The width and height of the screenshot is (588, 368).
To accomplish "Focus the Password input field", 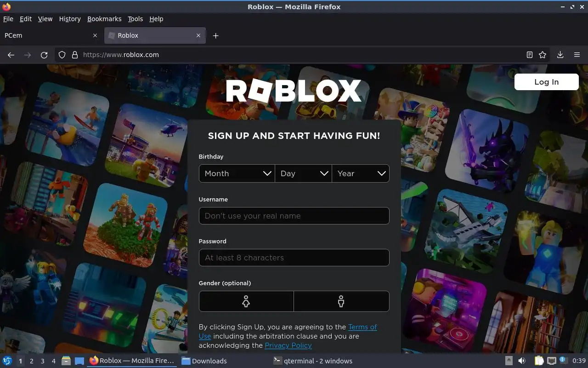I will [294, 258].
